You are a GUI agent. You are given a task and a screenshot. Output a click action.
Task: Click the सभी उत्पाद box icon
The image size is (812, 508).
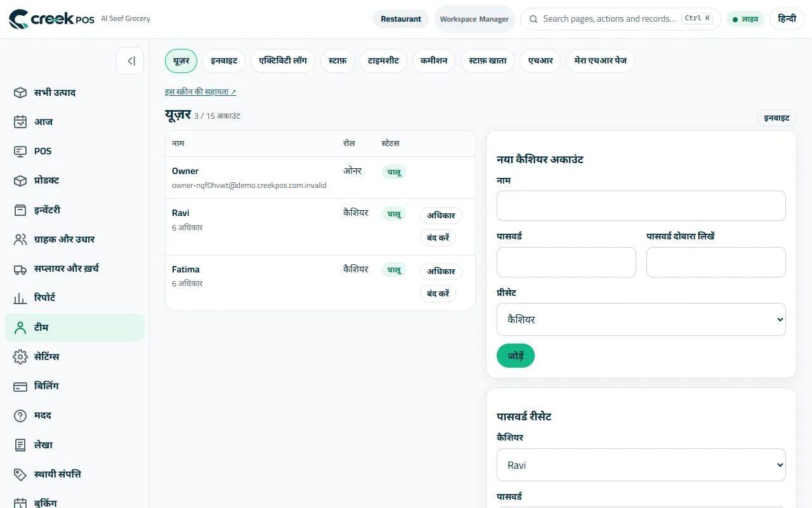click(x=20, y=93)
